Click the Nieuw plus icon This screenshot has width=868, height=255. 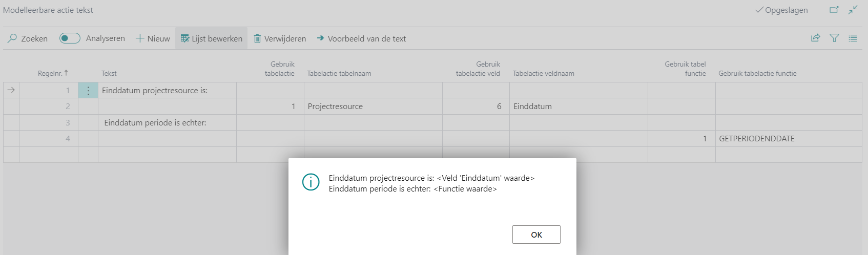pos(140,38)
